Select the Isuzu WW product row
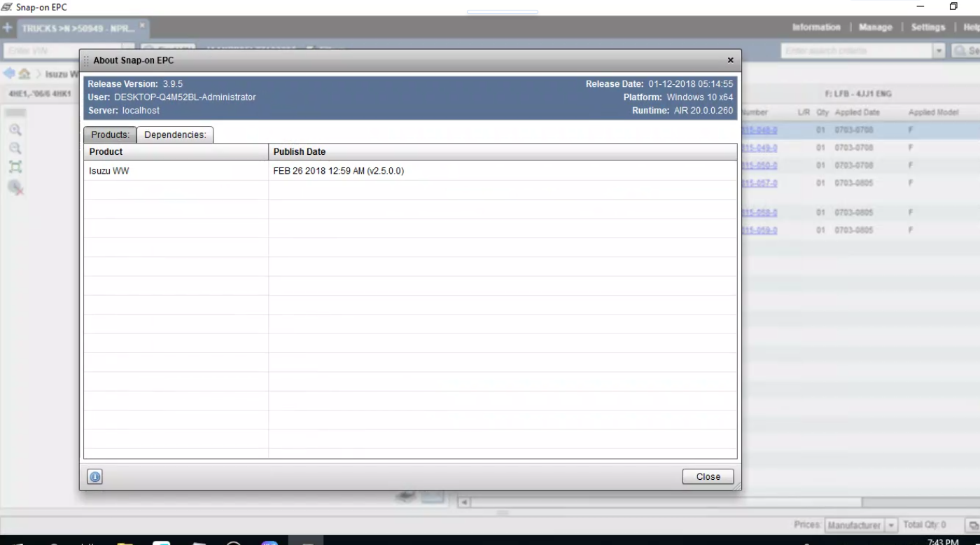 tap(410, 171)
